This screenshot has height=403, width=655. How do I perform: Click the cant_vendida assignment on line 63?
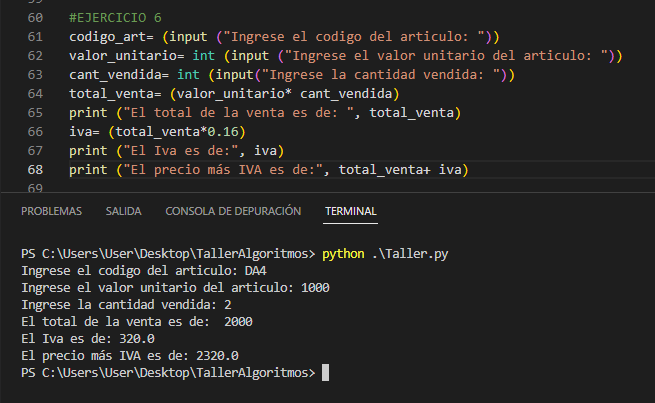coord(292,75)
